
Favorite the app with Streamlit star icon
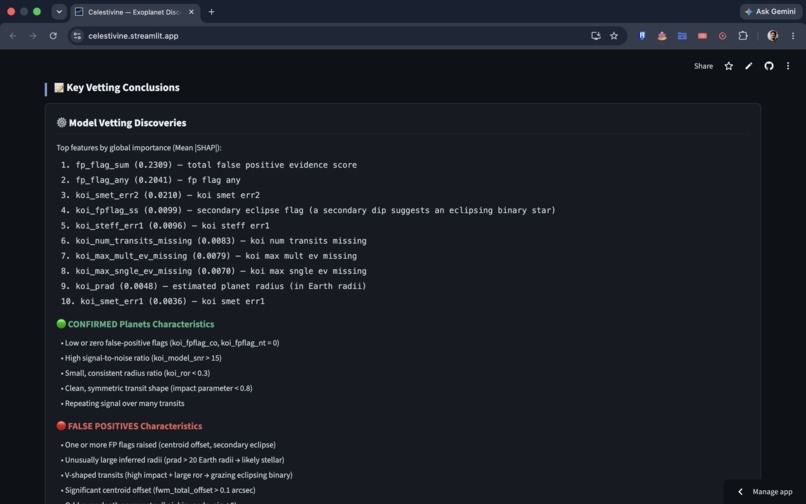(728, 66)
